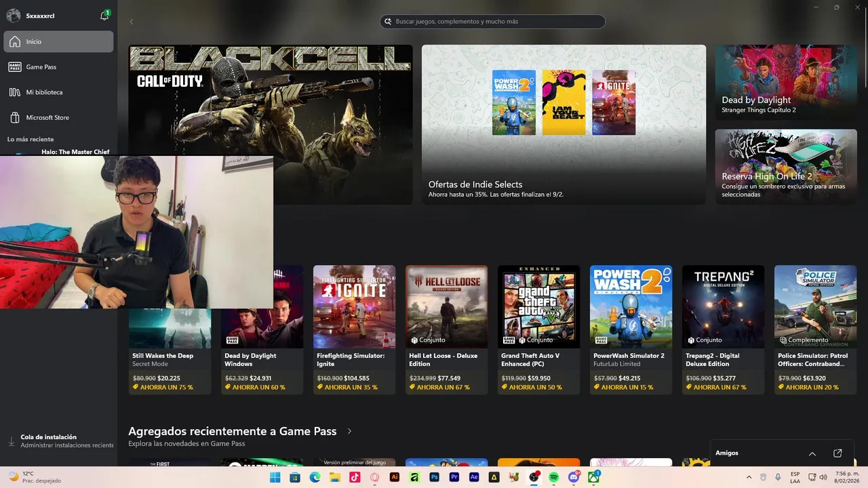The image size is (868, 488).
Task: Open Microsoft Store in the sidebar
Action: (x=58, y=117)
